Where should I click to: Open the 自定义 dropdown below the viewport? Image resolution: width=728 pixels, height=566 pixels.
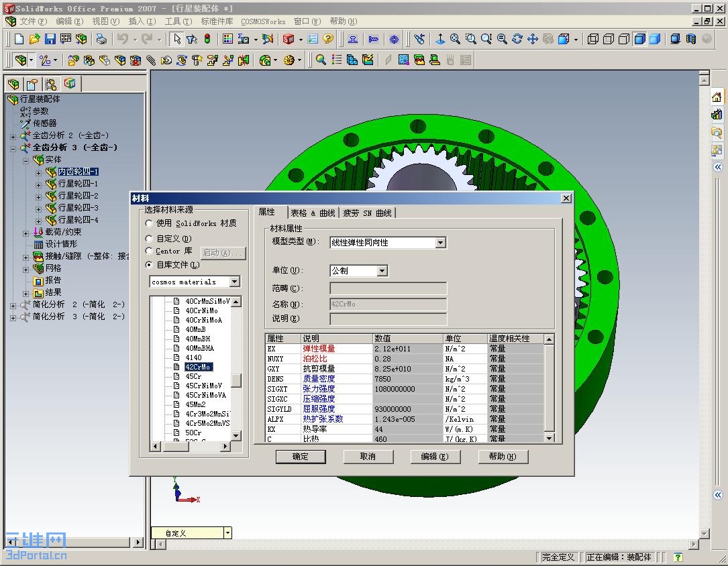(x=227, y=533)
